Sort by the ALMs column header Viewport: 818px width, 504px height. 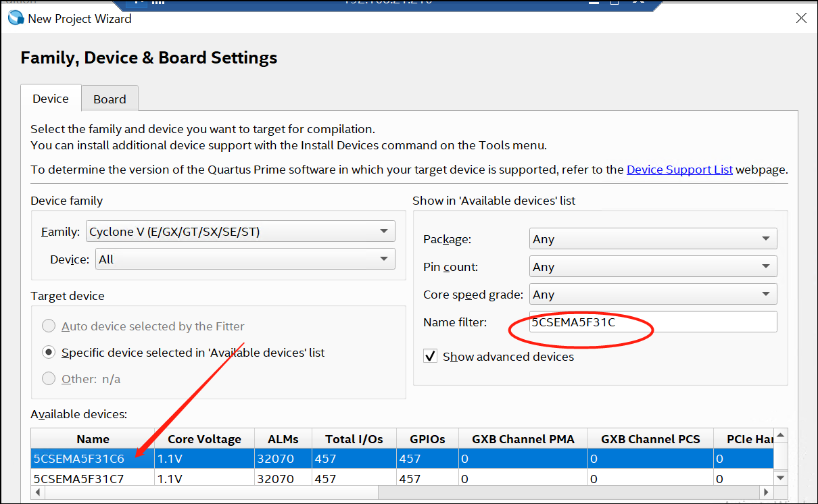pyautogui.click(x=283, y=438)
